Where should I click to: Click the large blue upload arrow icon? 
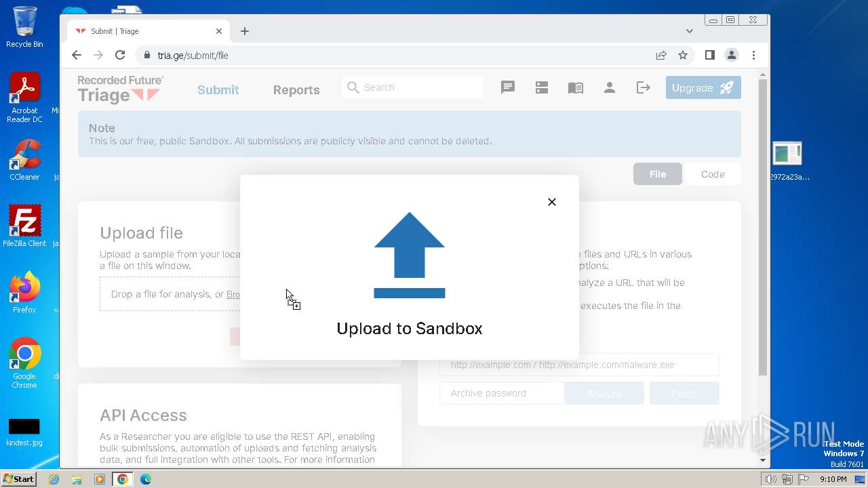coord(410,255)
